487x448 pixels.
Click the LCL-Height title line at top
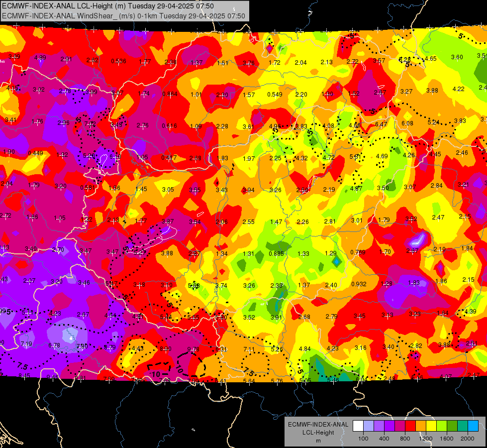pyautogui.click(x=108, y=6)
